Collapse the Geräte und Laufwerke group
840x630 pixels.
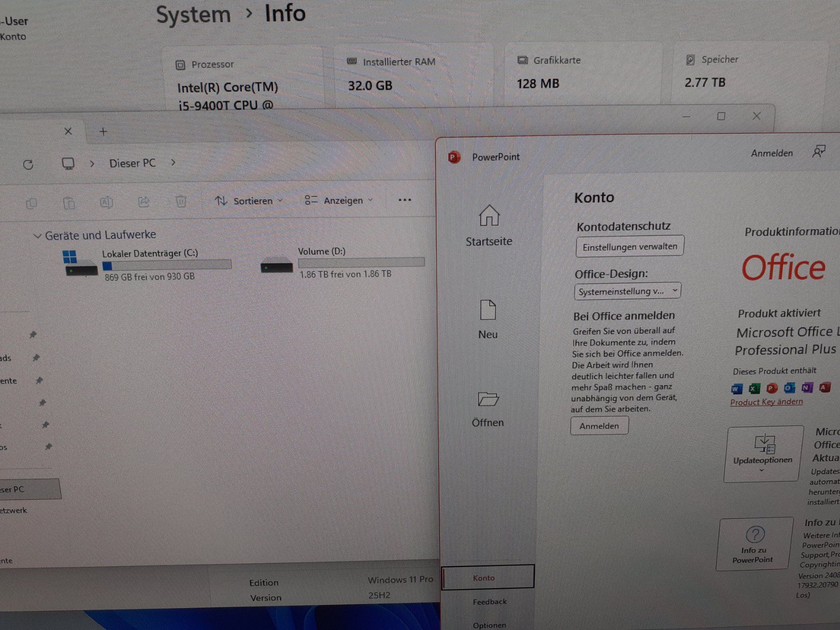pyautogui.click(x=37, y=236)
